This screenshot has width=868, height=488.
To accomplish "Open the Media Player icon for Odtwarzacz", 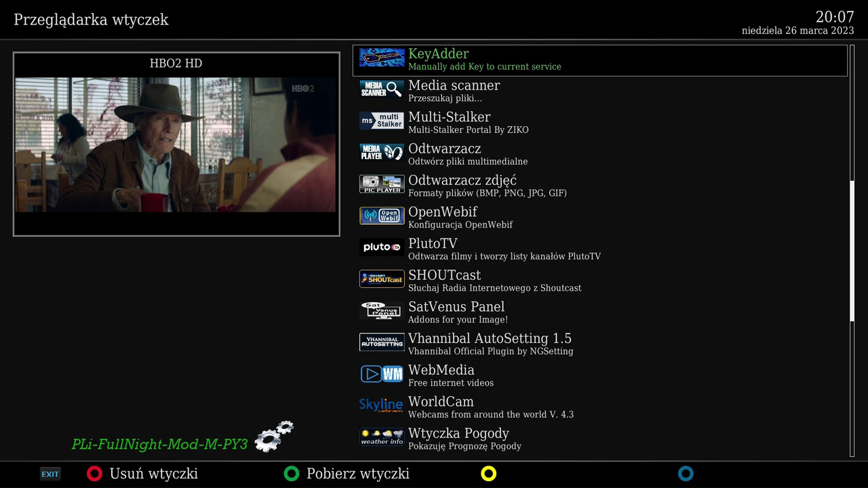I will (382, 152).
